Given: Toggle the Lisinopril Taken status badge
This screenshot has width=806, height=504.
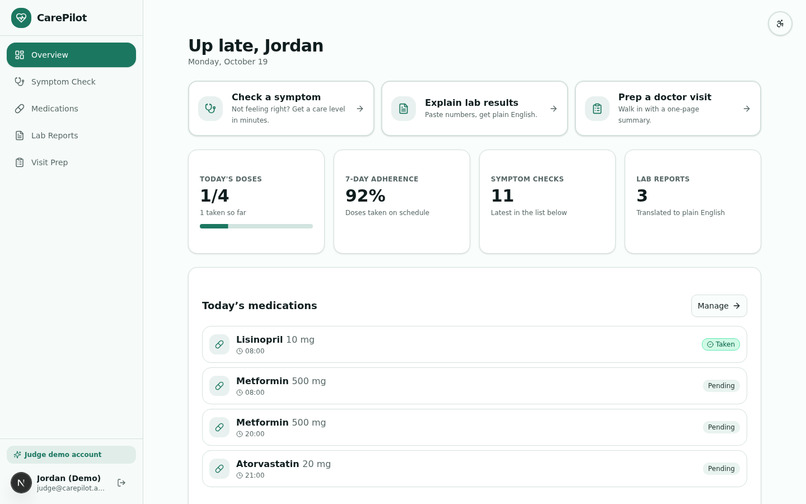Looking at the screenshot, I should [721, 345].
